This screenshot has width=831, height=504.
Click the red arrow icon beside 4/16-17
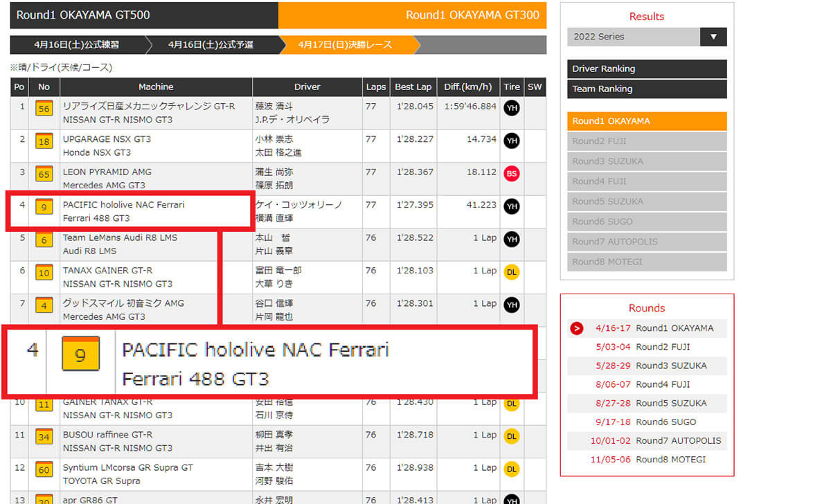click(577, 328)
